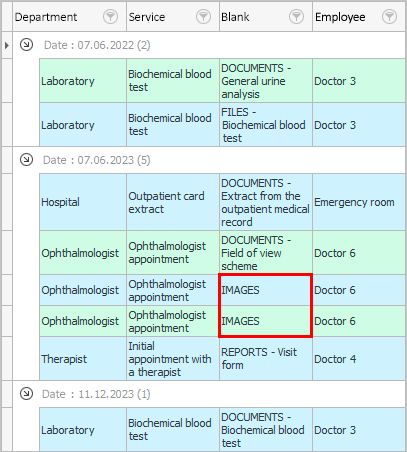The height and width of the screenshot is (452, 407).
Task: Open the Service column filter icon
Action: tap(203, 17)
